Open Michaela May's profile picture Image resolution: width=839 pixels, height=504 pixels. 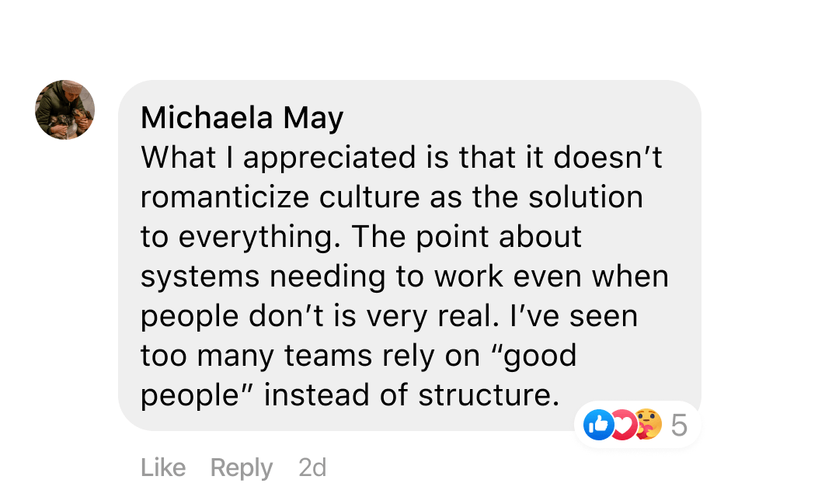pyautogui.click(x=65, y=110)
